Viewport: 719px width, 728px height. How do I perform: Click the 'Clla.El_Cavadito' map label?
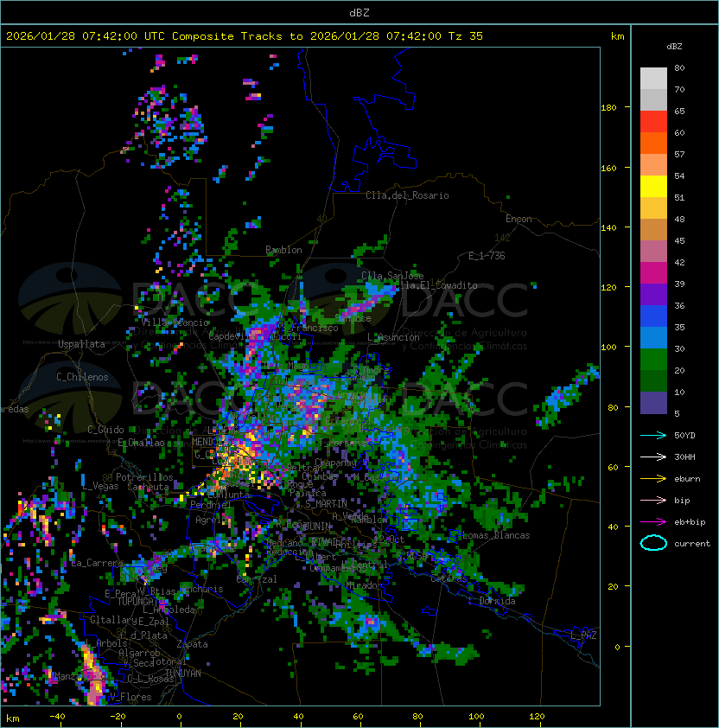pyautogui.click(x=436, y=285)
